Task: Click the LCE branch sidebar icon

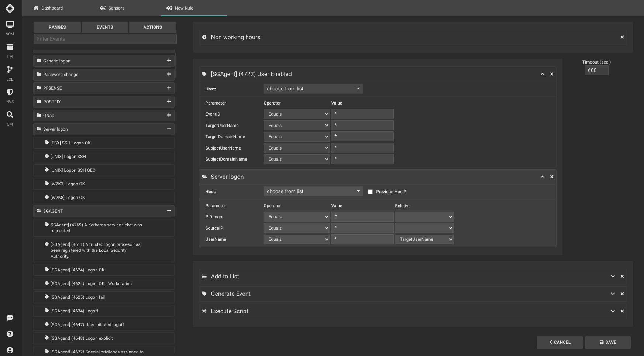Action: pos(10,70)
